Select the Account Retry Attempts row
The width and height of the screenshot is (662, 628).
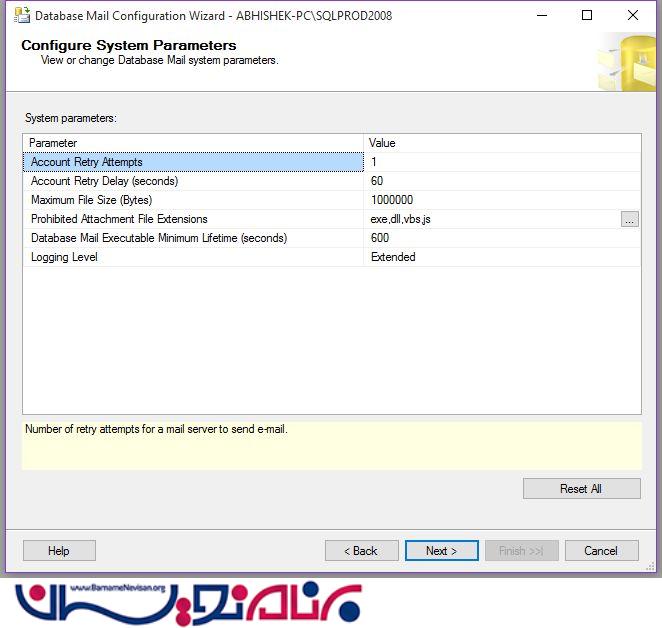pos(193,162)
